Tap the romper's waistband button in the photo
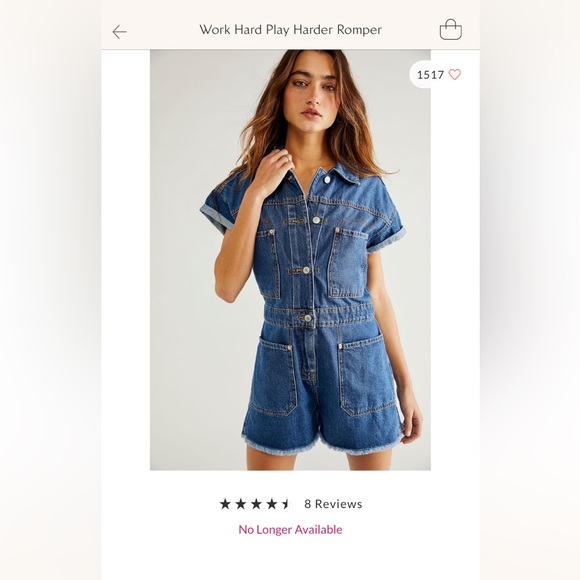 pyautogui.click(x=307, y=318)
